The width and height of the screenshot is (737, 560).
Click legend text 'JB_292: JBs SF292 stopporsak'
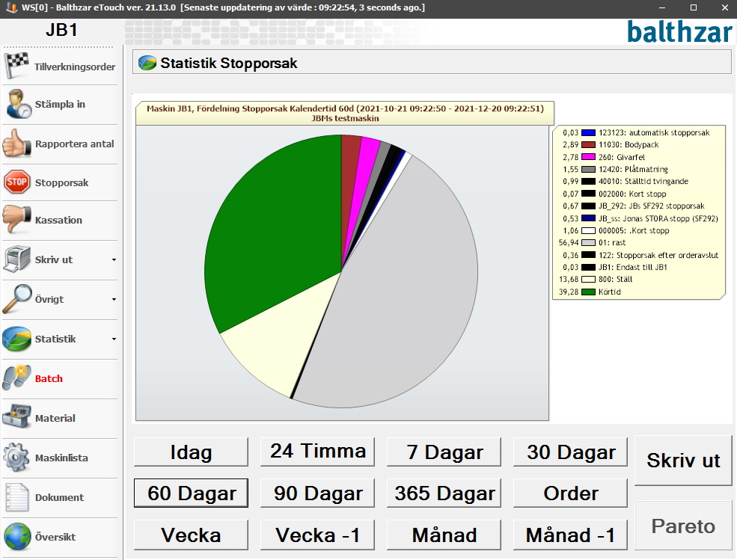pyautogui.click(x=651, y=206)
